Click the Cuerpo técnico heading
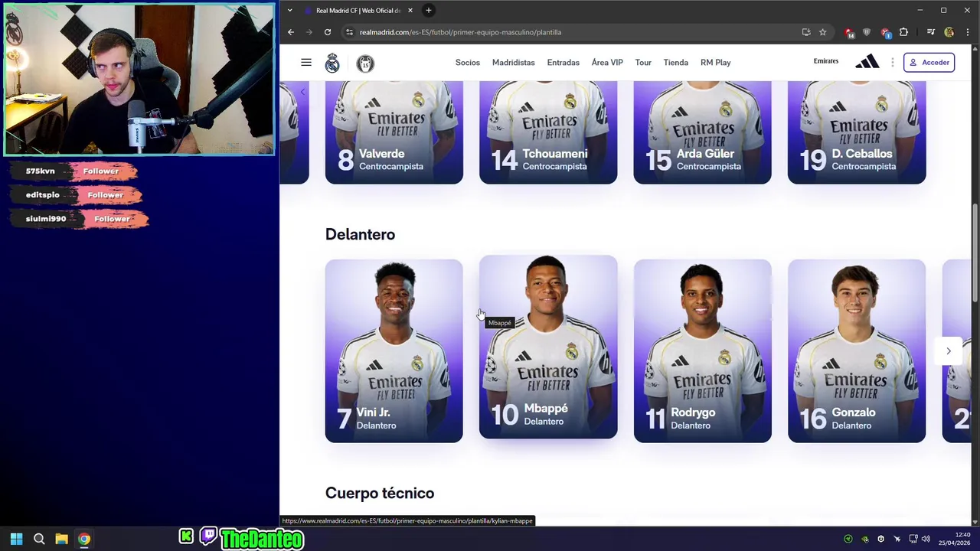 380,493
